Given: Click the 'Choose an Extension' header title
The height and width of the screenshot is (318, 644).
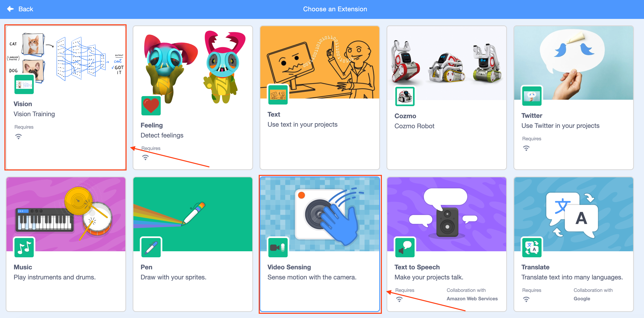Looking at the screenshot, I should point(335,9).
